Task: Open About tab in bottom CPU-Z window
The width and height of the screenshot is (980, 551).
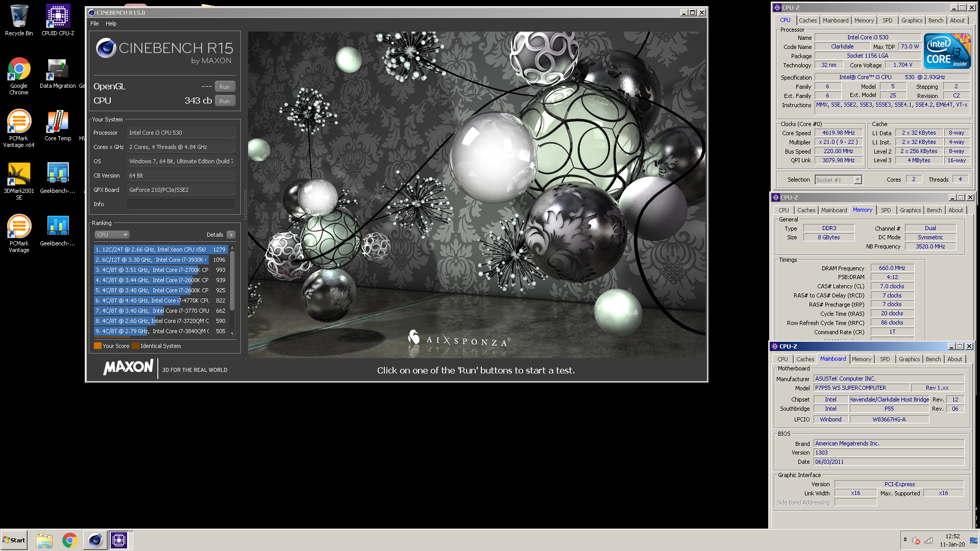Action: [x=954, y=359]
